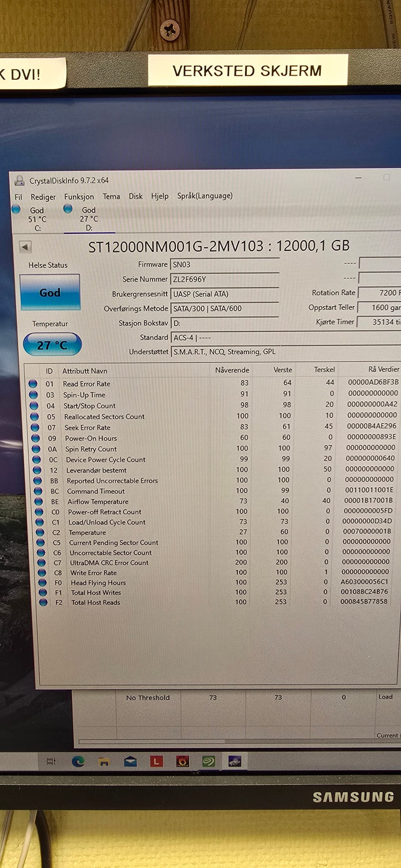Click the Kjørte Timer value 35134
Viewport: 401px width, 868px height.
click(x=379, y=322)
